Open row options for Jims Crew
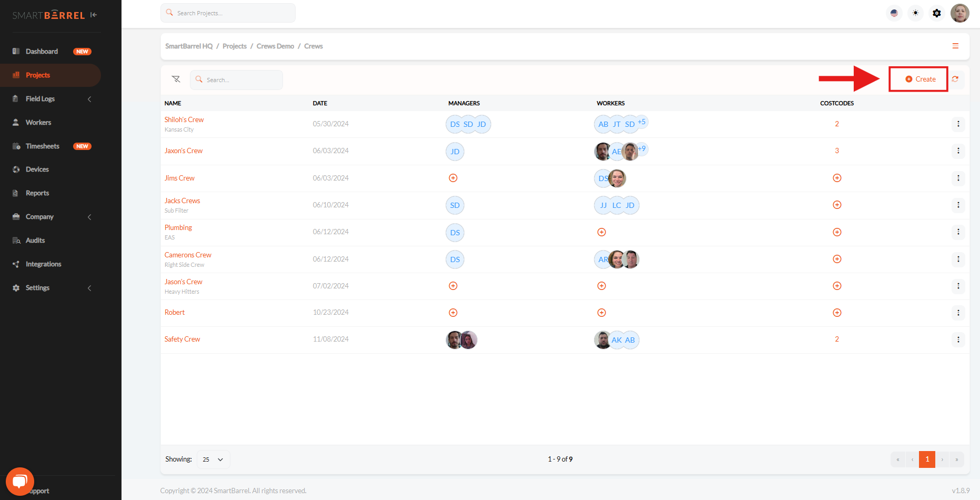980x500 pixels. [958, 178]
